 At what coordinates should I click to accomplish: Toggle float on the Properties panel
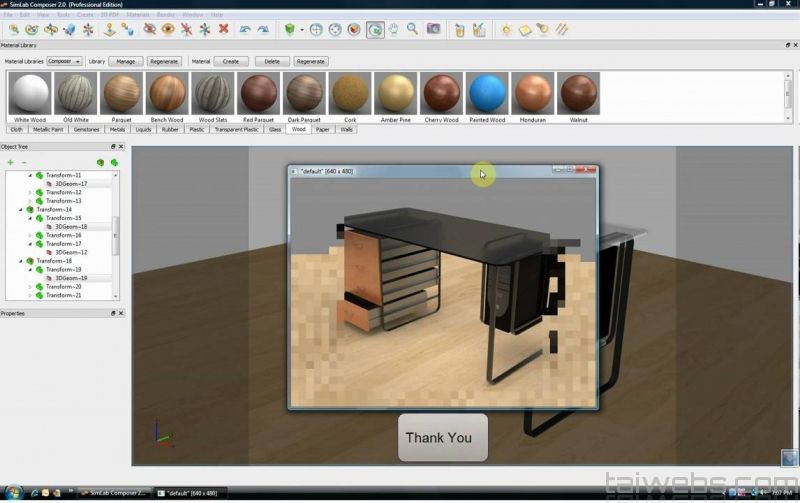pyautogui.click(x=113, y=314)
